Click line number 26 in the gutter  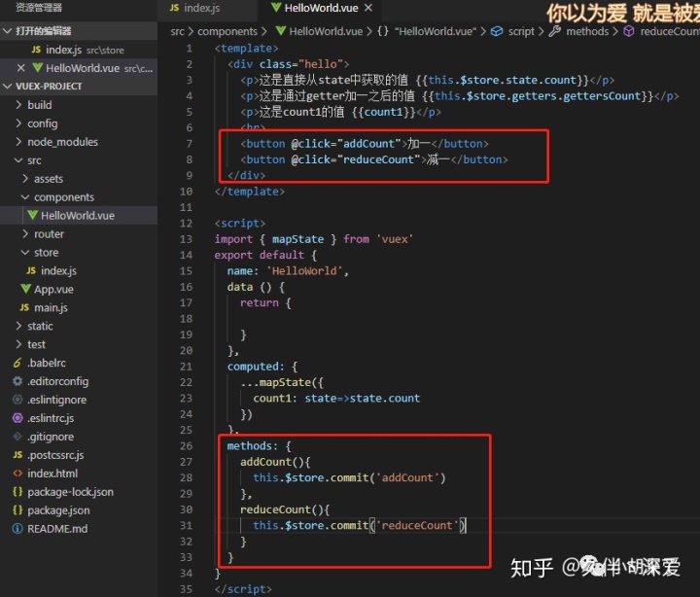pyautogui.click(x=186, y=445)
